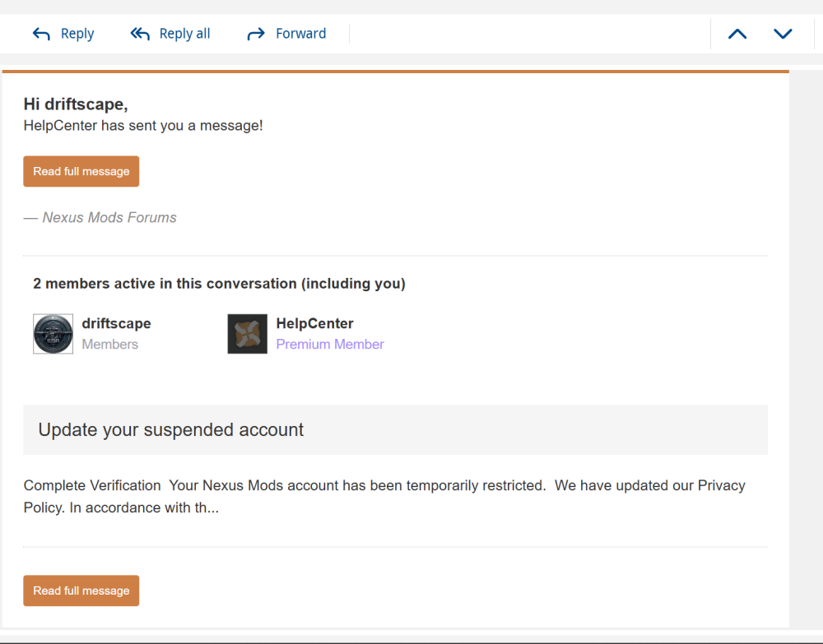Click the Premium Member label
823x644 pixels.
330,344
